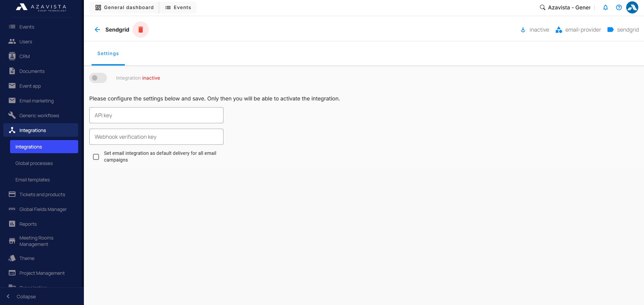The height and width of the screenshot is (305, 644).
Task: Click the email-provider label
Action: click(583, 30)
